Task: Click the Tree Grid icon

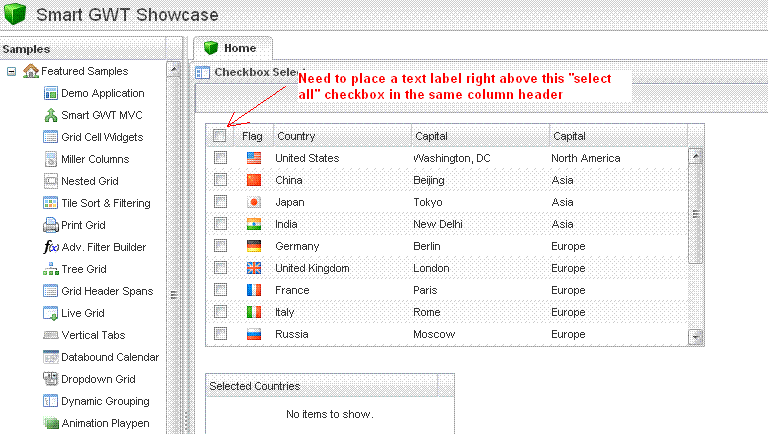Action: 51,269
